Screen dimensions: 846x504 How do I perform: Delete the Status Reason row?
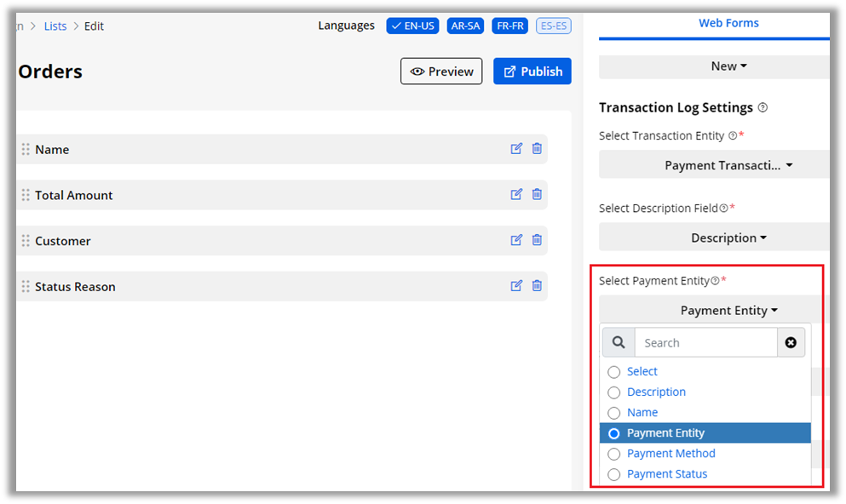537,287
